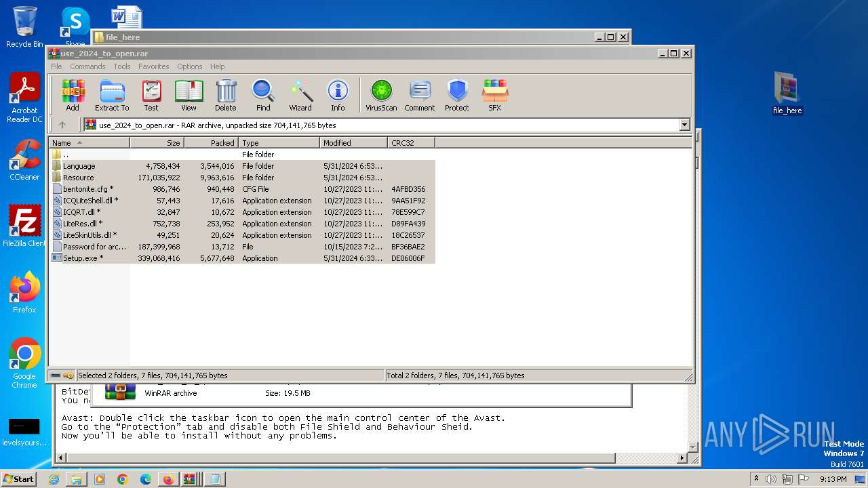Image resolution: width=868 pixels, height=488 pixels.
Task: Open the Tools menu
Action: point(122,66)
